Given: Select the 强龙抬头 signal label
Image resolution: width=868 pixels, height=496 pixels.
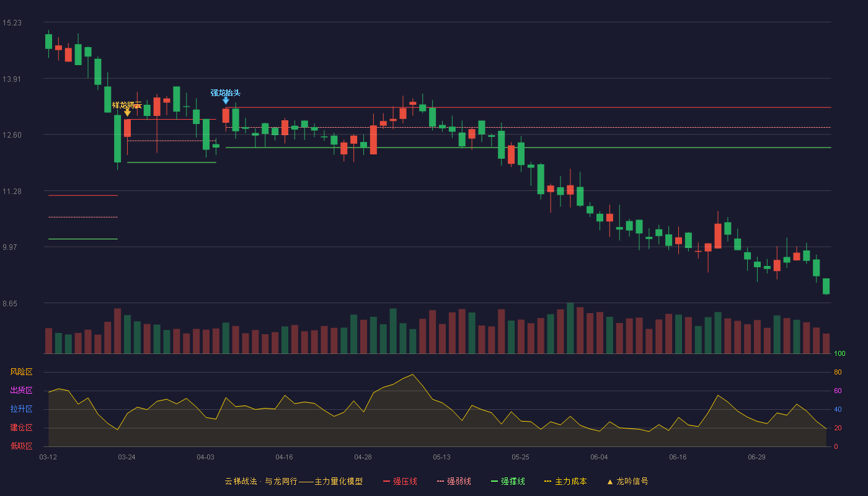Looking at the screenshot, I should (226, 92).
